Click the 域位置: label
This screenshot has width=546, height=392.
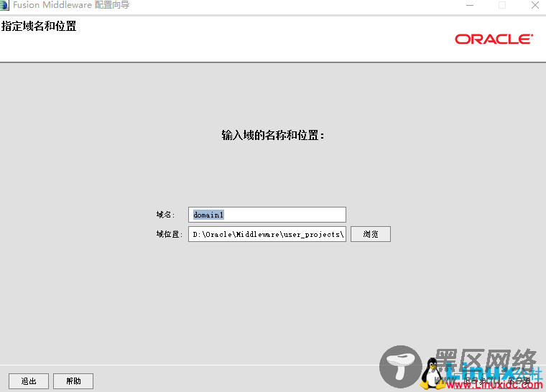click(x=170, y=234)
